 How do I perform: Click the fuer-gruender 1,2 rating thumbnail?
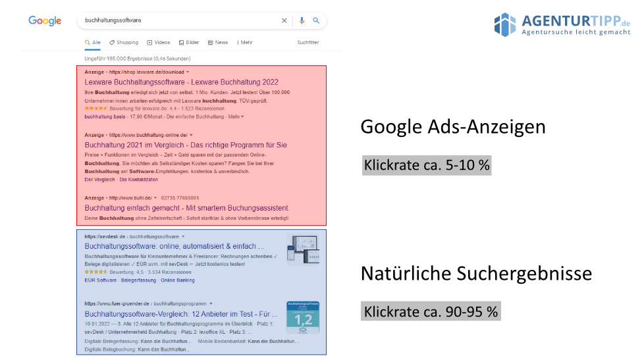pos(303,318)
